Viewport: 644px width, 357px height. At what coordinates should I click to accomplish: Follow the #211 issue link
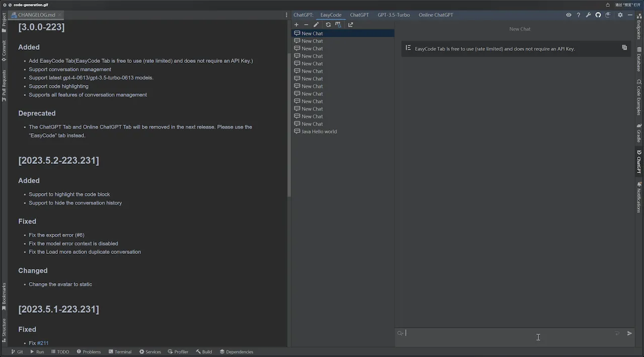(x=43, y=343)
